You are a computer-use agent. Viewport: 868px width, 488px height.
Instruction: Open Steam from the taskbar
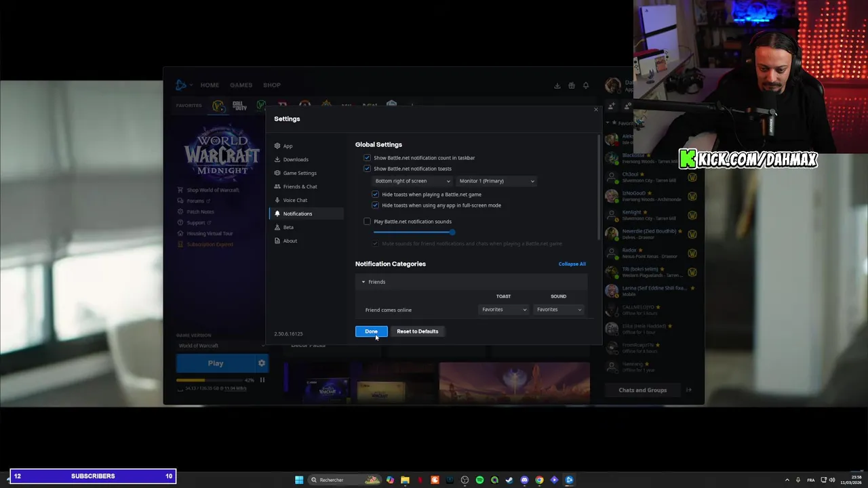click(x=509, y=480)
